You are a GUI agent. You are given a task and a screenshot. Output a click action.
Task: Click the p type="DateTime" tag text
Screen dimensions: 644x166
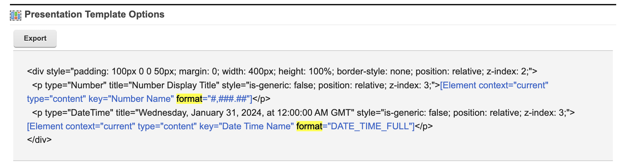point(72,113)
